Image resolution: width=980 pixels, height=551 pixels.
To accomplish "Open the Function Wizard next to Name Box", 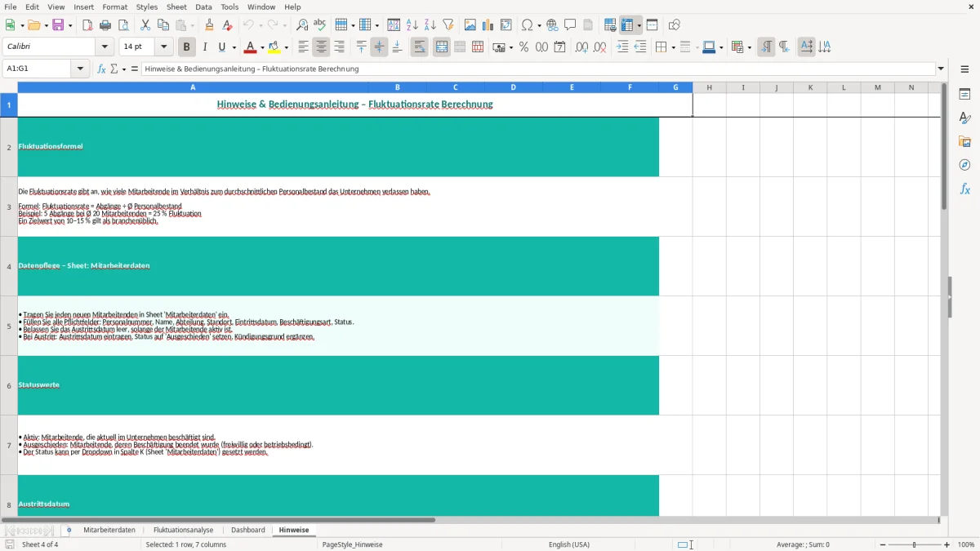I will pos(101,69).
